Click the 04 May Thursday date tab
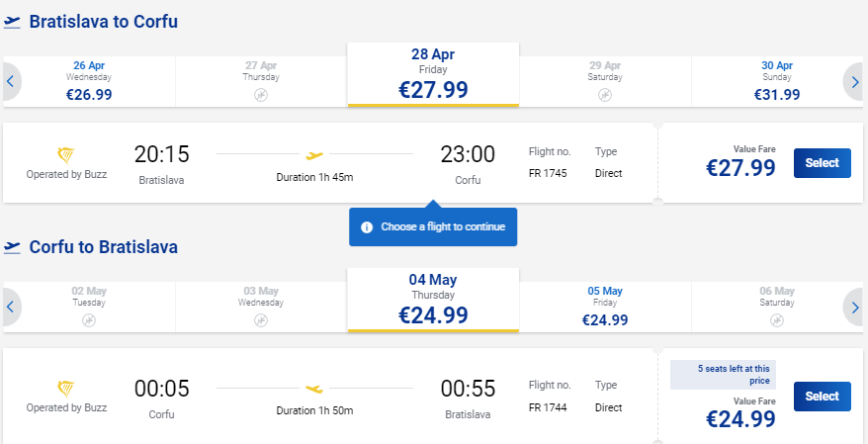Viewport: 868px width, 444px height. coord(433,300)
